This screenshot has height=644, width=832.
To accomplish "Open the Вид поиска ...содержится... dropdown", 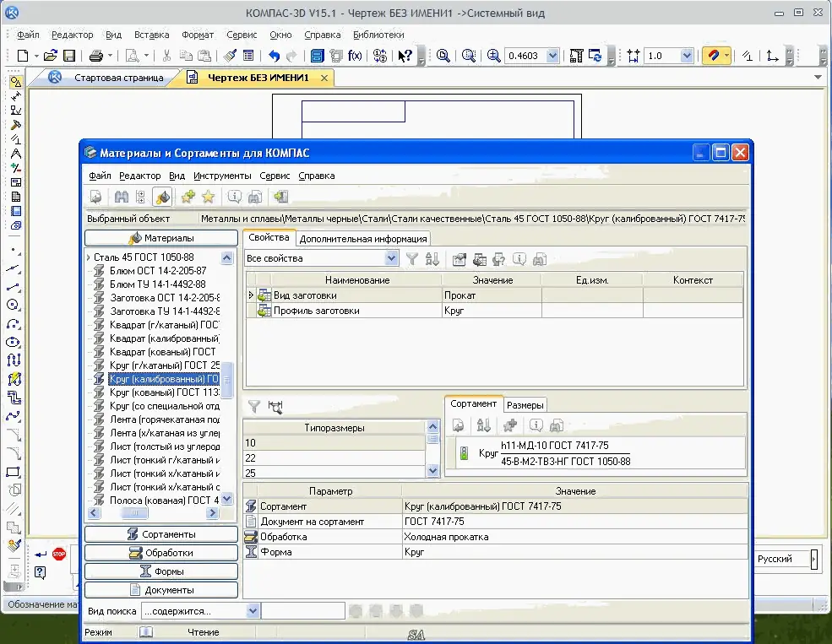I will click(252, 610).
